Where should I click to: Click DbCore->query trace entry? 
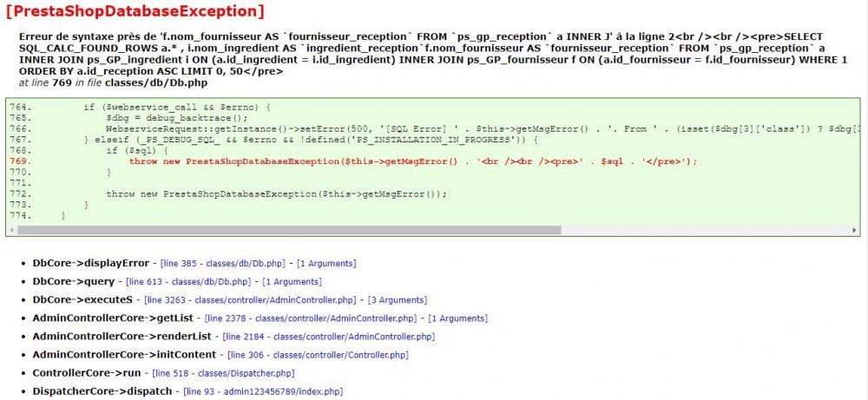(x=74, y=282)
